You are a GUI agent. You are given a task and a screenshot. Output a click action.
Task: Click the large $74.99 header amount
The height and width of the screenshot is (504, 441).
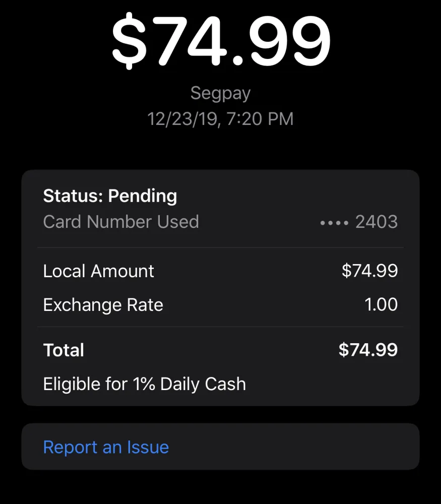coord(221,41)
